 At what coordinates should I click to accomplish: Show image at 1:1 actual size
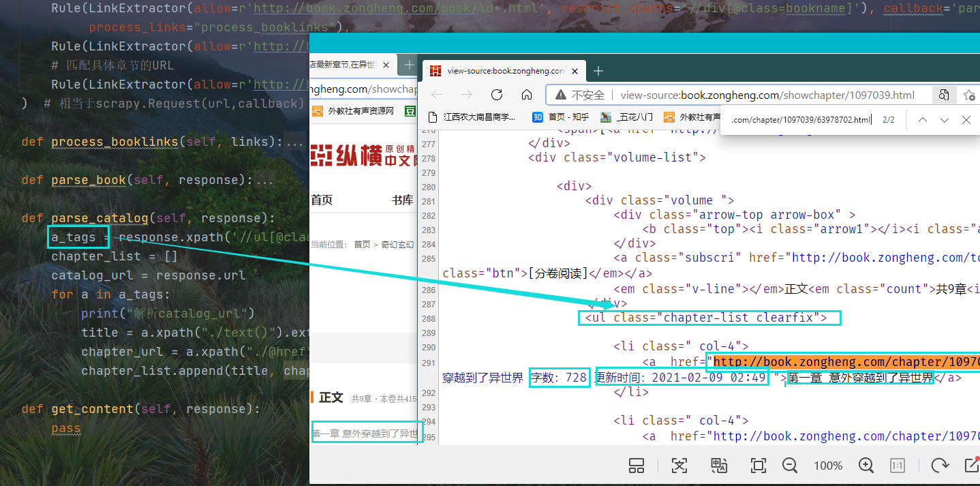[898, 466]
